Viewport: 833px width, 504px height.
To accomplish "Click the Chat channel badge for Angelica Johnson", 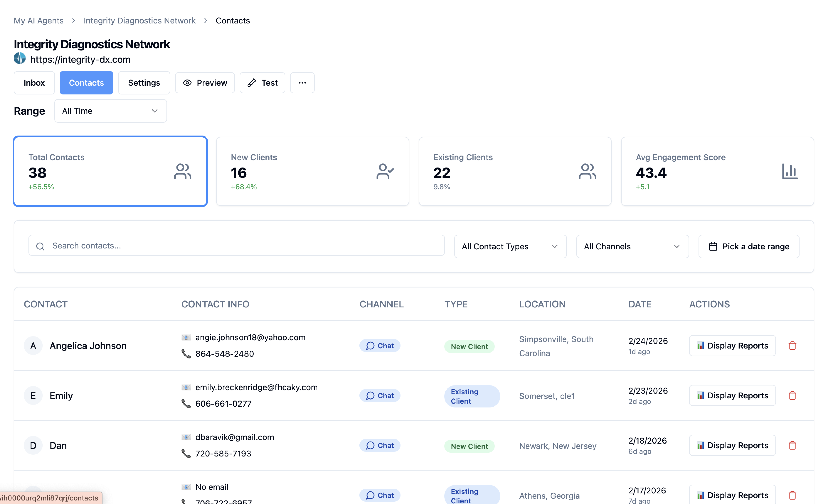I will tap(380, 346).
